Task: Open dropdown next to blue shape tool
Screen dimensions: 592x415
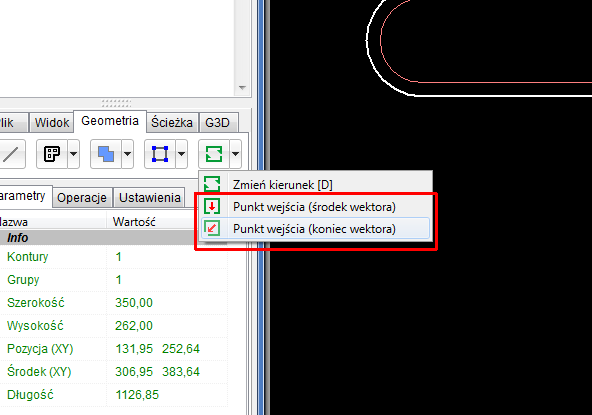Action: [128, 154]
